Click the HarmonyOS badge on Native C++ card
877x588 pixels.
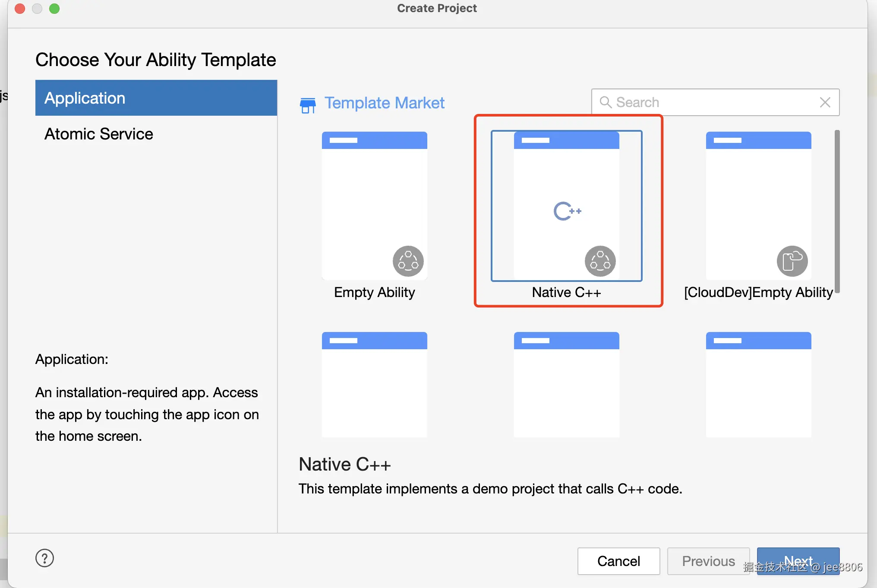600,261
